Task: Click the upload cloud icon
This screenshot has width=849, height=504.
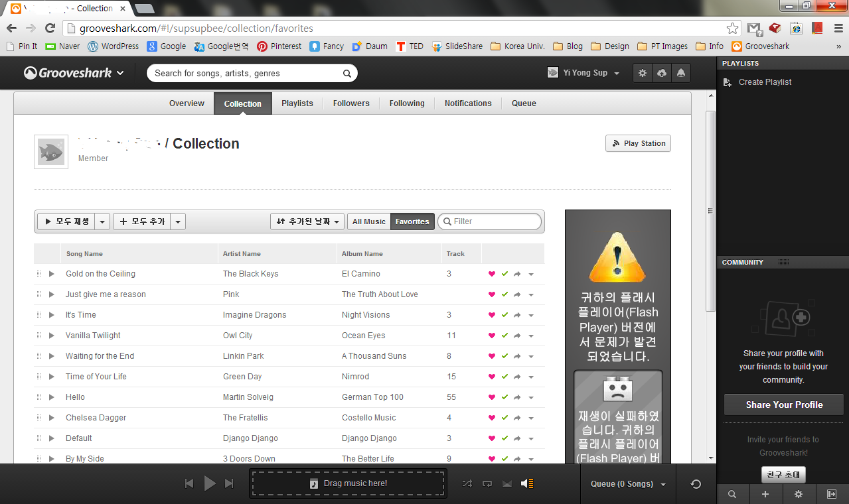Action: 661,73
